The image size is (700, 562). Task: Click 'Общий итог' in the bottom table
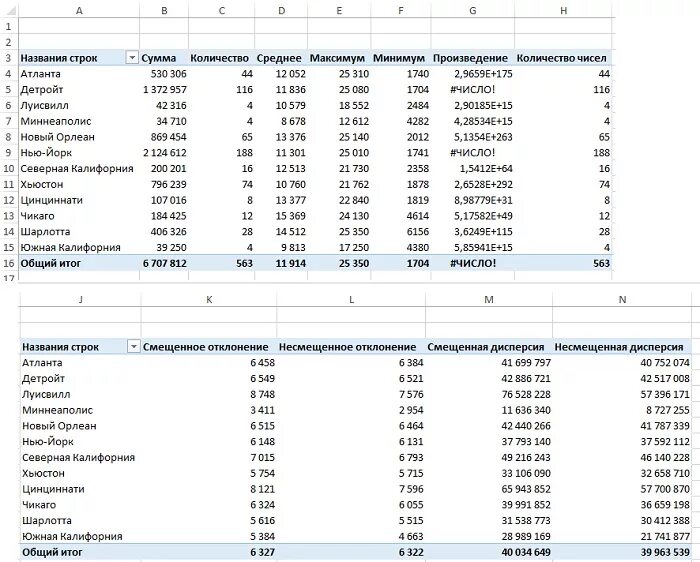pos(52,552)
